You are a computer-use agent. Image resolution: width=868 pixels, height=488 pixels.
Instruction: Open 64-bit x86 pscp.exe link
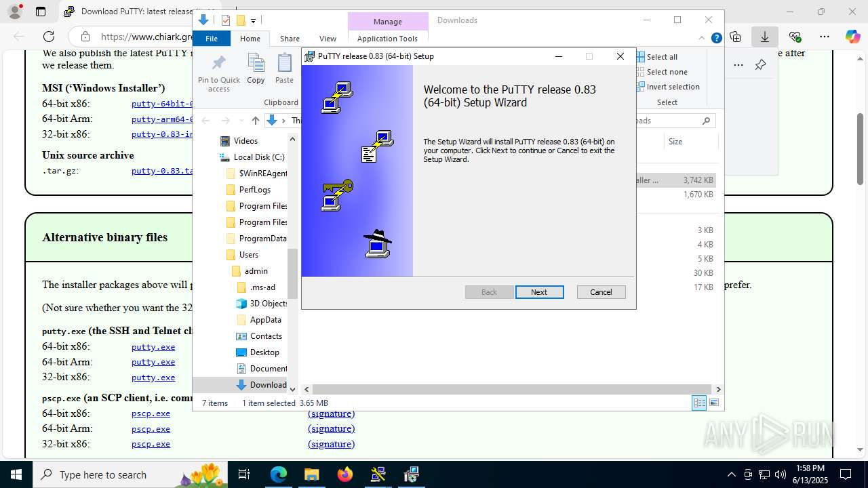151,413
